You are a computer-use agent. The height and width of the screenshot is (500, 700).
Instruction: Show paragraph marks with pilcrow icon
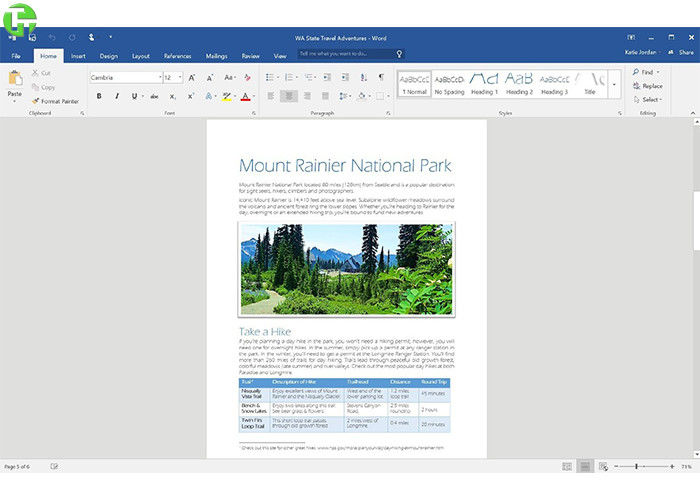[380, 77]
